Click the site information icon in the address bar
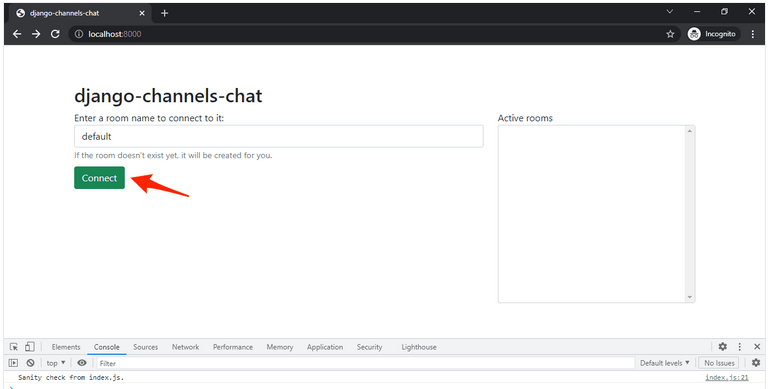Image resolution: width=771 pixels, height=389 pixels. tap(79, 34)
